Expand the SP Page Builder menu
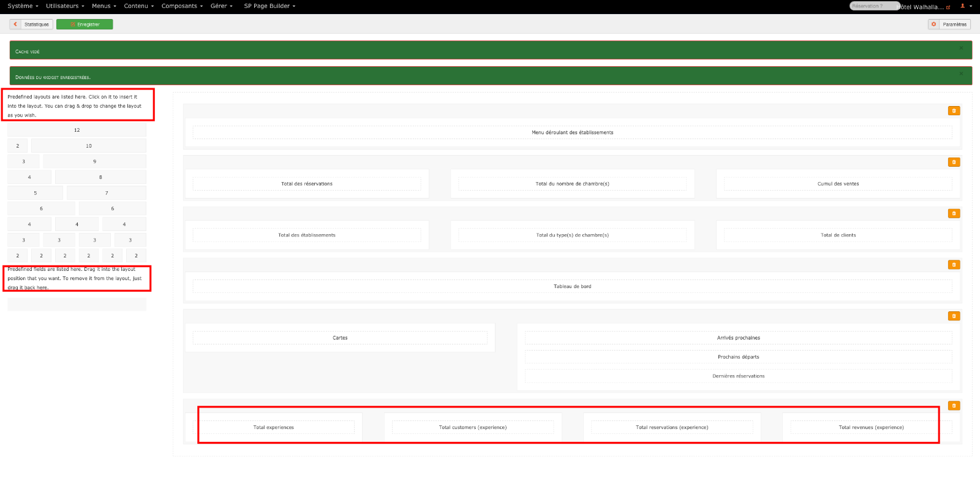Screen dimensions: 980x494 269,6
